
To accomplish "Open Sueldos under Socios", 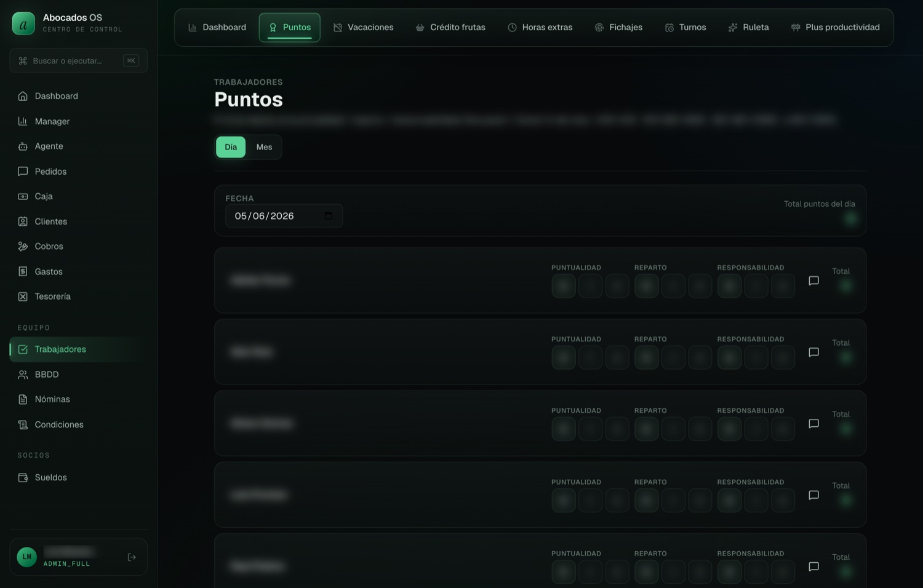I will [78, 477].
